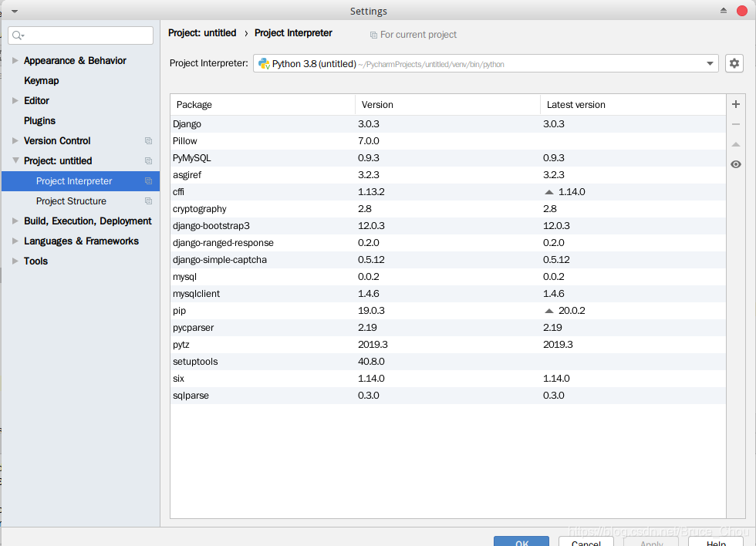The height and width of the screenshot is (546, 756).
Task: Expand Build, Execution, Deployment section
Action: coord(15,221)
